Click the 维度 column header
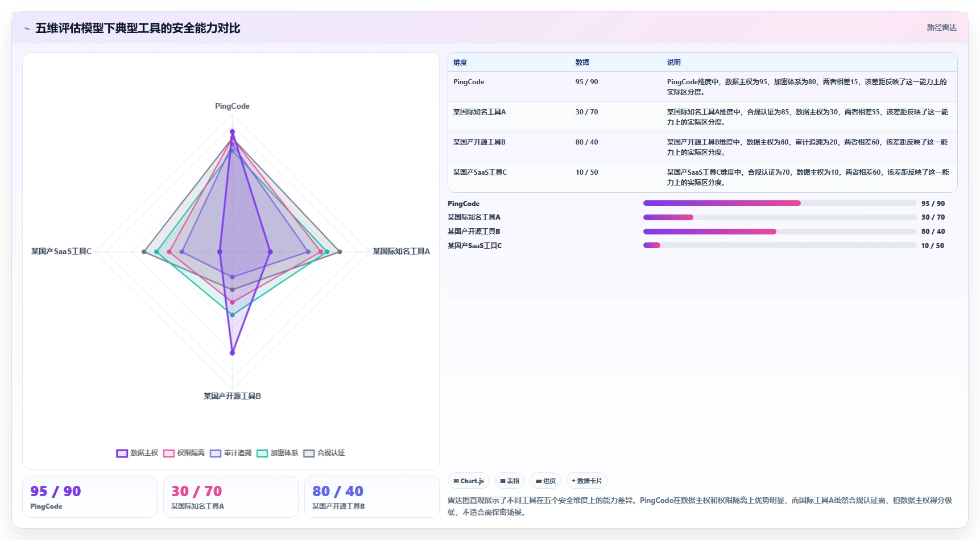 (460, 63)
